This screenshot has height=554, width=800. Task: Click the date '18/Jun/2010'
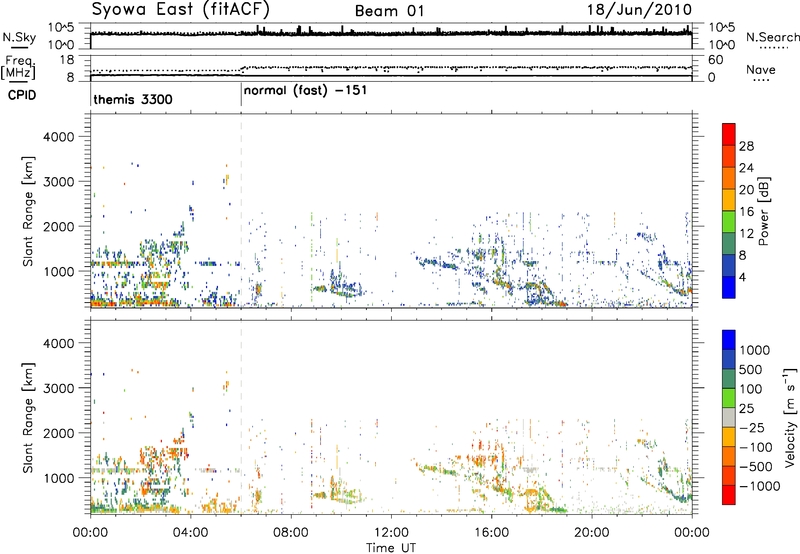pyautogui.click(x=639, y=10)
